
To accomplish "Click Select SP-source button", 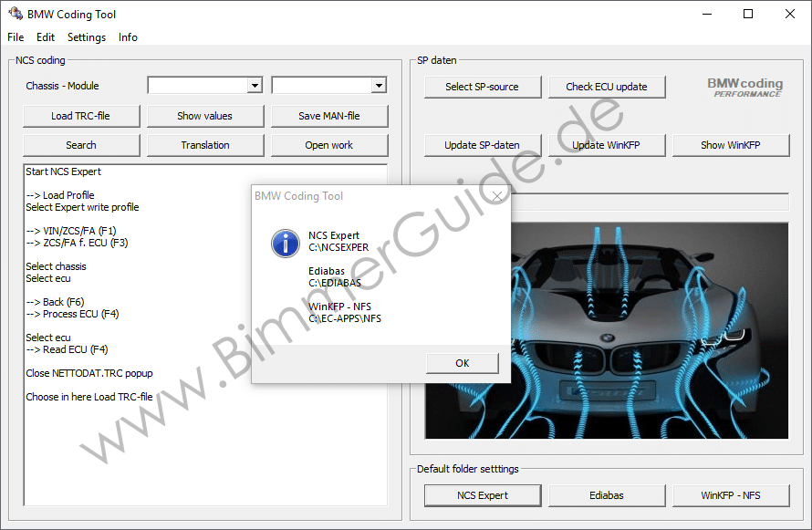I will click(482, 87).
